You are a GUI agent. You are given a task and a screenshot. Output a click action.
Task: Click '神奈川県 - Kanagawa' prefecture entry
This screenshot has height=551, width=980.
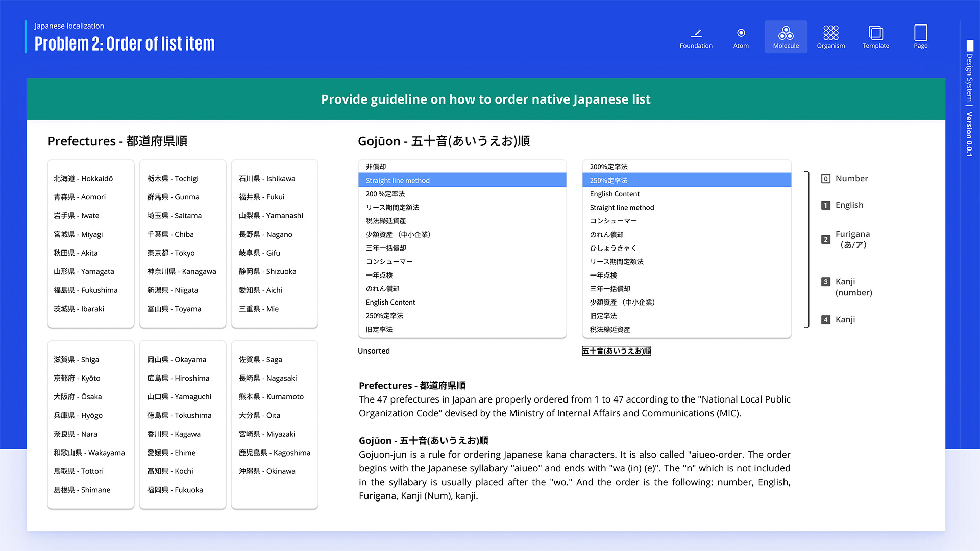(182, 271)
